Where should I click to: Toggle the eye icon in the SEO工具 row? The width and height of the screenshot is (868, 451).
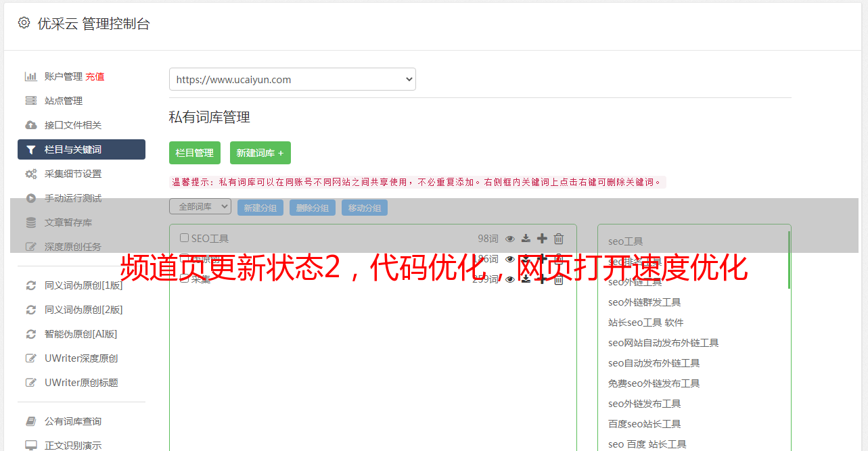coord(510,239)
